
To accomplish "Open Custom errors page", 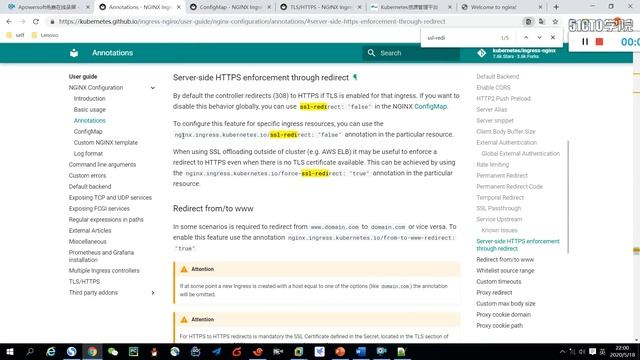I will click(87, 176).
